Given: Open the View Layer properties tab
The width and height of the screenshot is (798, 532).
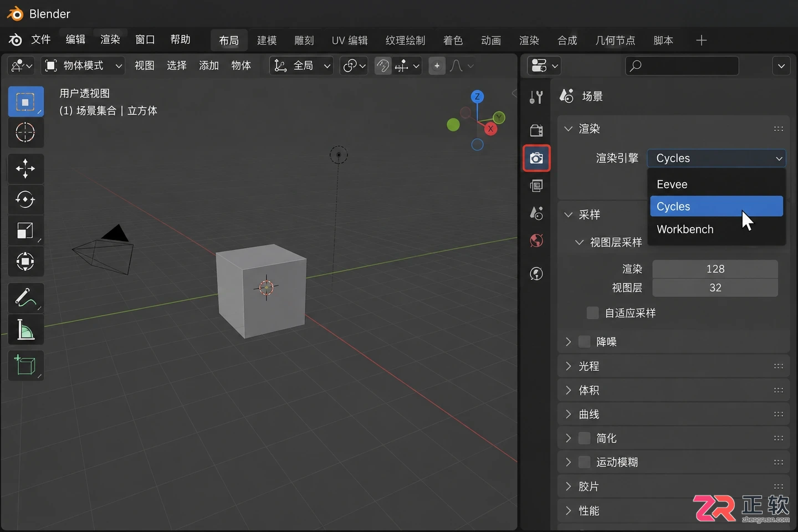Looking at the screenshot, I should pyautogui.click(x=536, y=186).
